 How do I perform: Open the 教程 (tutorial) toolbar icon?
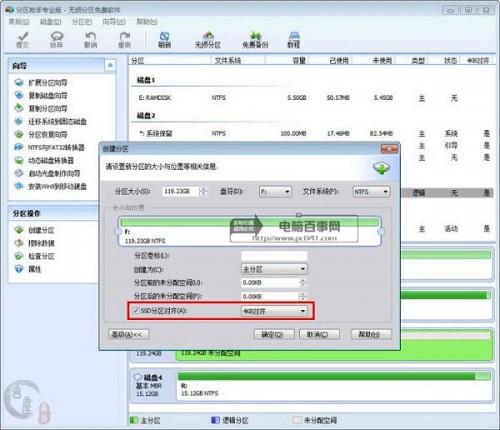(x=294, y=40)
